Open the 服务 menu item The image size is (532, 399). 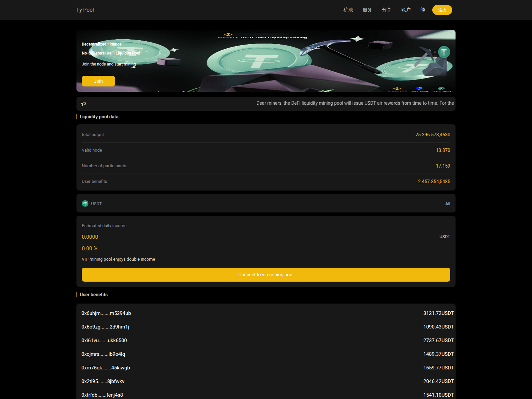[x=367, y=10]
